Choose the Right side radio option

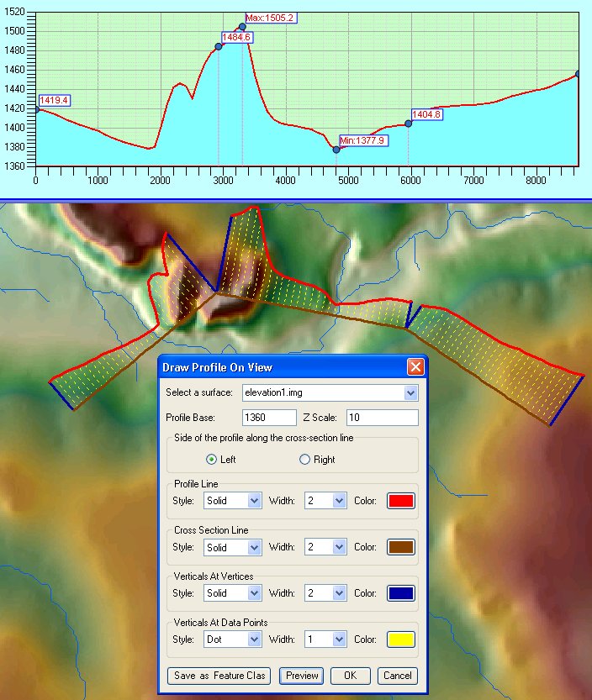305,460
